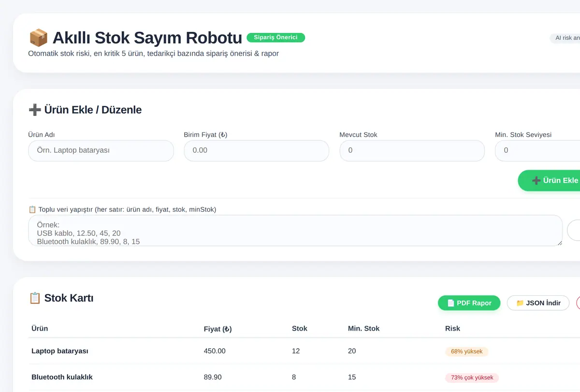Click the Stok column header
Viewport: 580px width, 392px height.
pyautogui.click(x=300, y=328)
